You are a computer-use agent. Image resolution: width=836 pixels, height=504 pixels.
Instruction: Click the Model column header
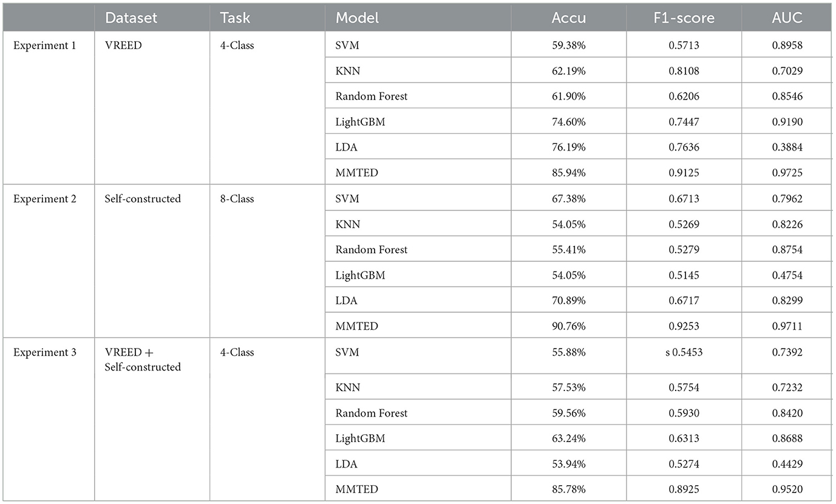coord(357,18)
